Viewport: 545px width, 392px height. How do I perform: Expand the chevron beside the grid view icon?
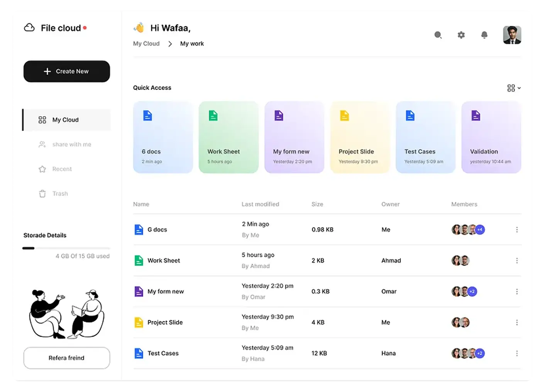[519, 88]
